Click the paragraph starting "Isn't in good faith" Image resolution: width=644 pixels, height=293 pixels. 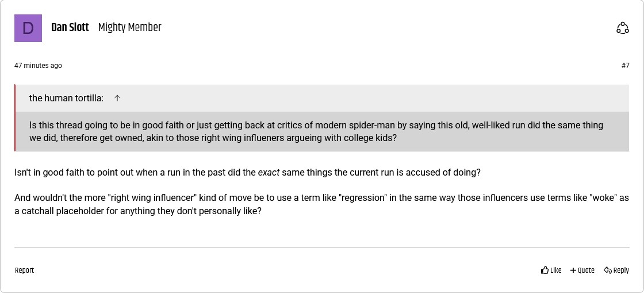pos(230,172)
